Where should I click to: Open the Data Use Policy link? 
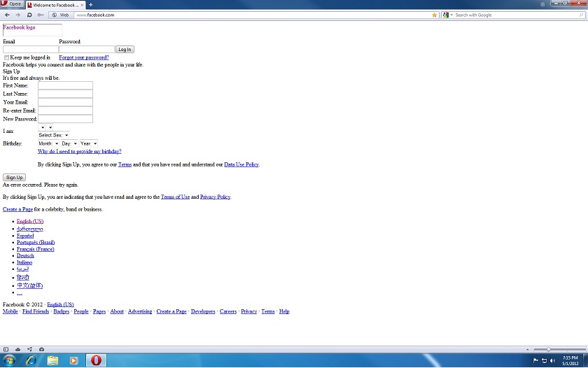241,164
